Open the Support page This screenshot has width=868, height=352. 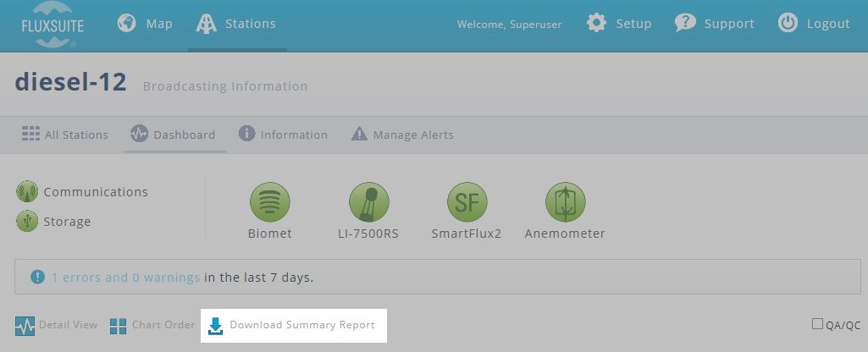(x=715, y=24)
